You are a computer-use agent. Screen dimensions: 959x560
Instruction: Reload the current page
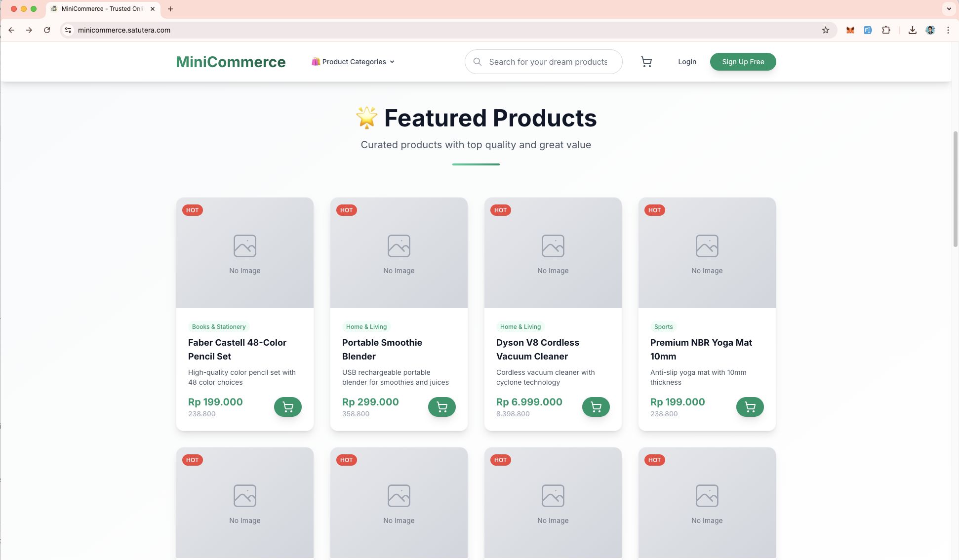(x=47, y=30)
